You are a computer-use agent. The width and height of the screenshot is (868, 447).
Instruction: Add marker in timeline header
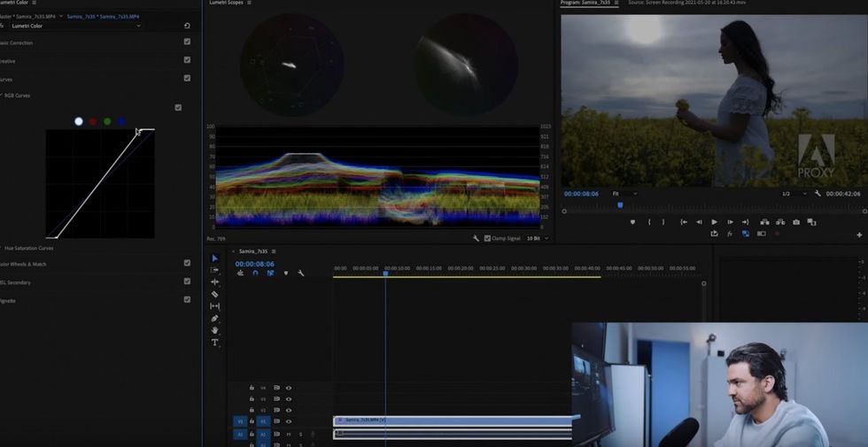[x=285, y=273]
